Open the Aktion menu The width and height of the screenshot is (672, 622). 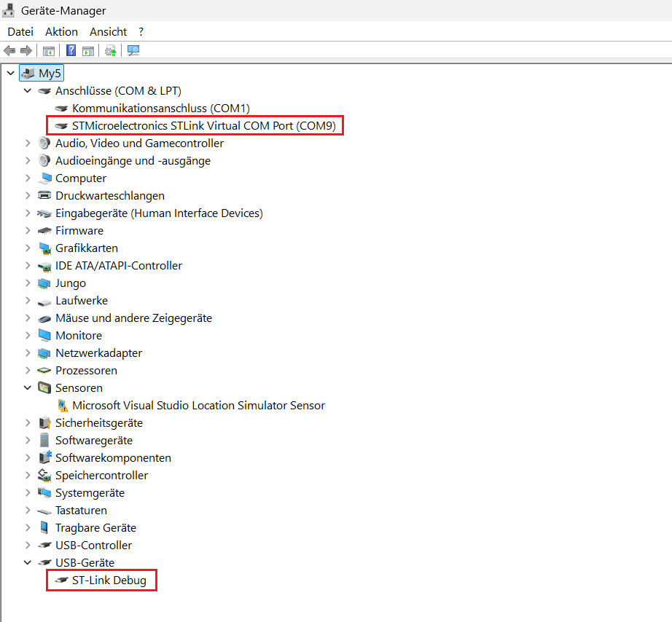[x=61, y=32]
